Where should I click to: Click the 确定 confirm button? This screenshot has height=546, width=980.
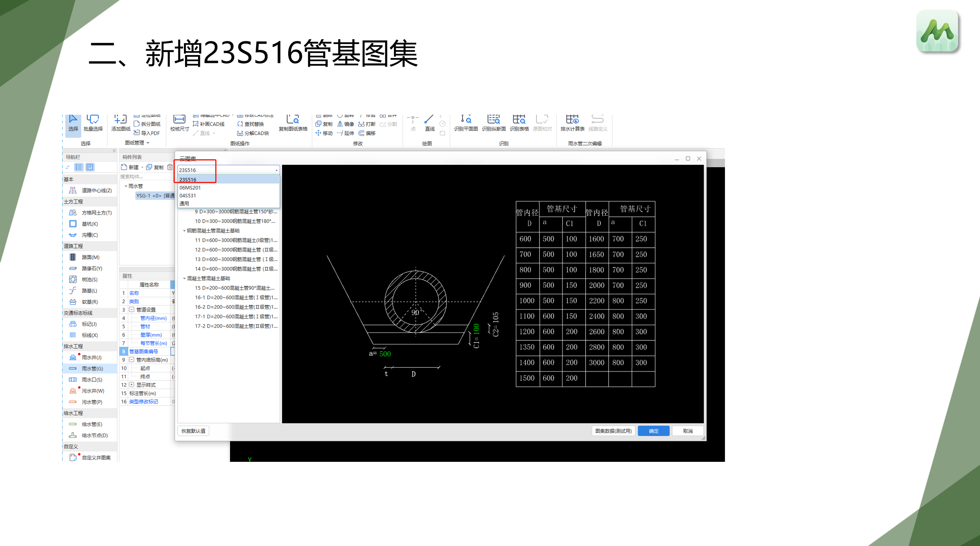tap(653, 431)
